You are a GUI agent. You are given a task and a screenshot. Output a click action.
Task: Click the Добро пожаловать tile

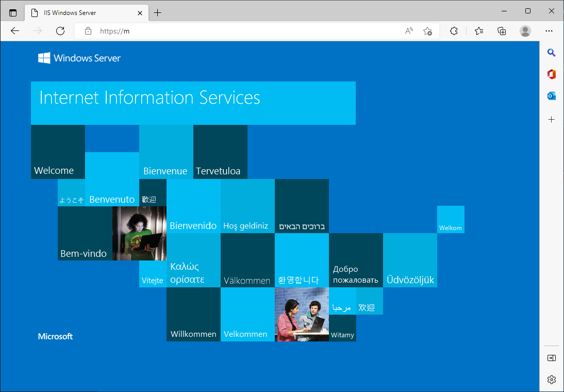click(x=356, y=260)
